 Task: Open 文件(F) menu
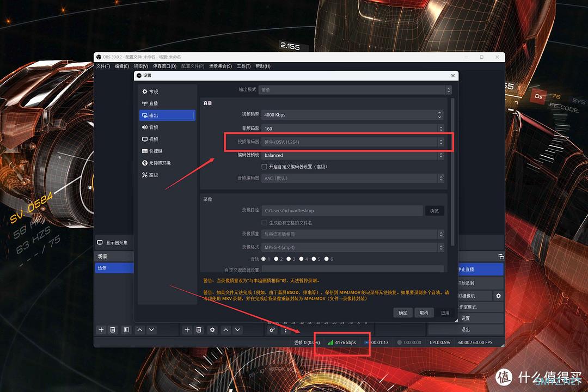[103, 66]
